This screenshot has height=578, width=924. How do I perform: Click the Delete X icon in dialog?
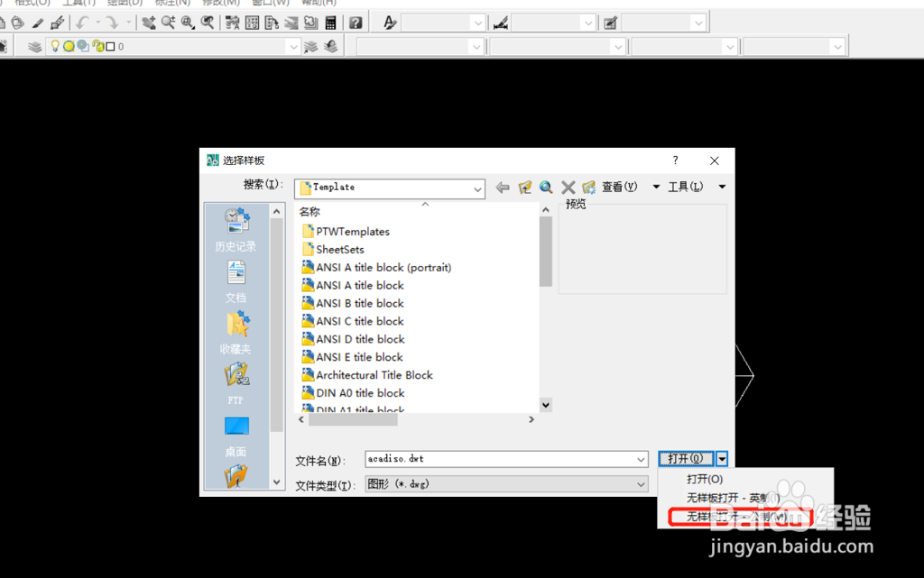tap(568, 188)
